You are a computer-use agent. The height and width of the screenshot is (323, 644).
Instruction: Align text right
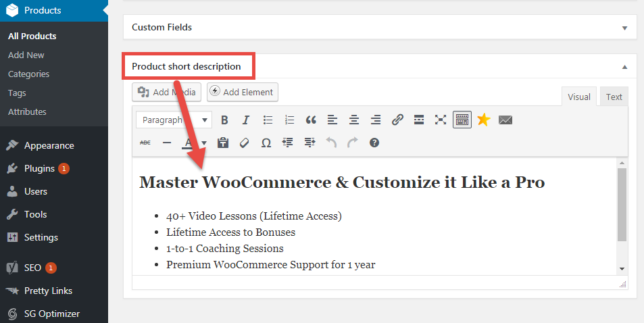[x=376, y=120]
